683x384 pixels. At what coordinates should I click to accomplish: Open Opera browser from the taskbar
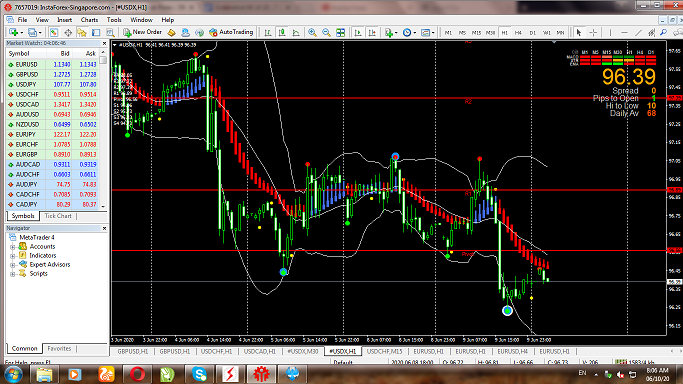pos(137,374)
